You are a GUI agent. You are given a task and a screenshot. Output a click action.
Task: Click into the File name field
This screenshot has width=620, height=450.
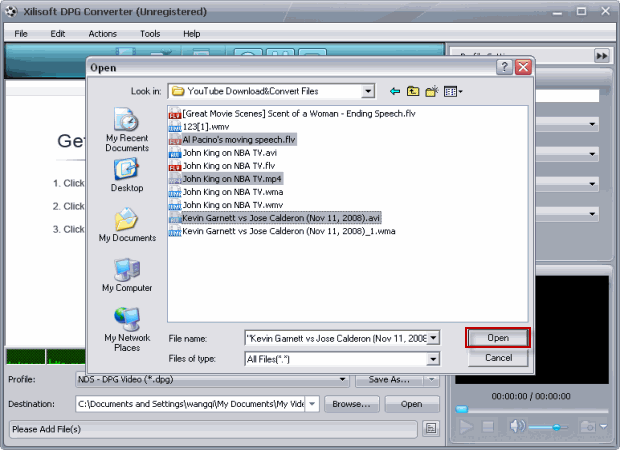click(336, 338)
